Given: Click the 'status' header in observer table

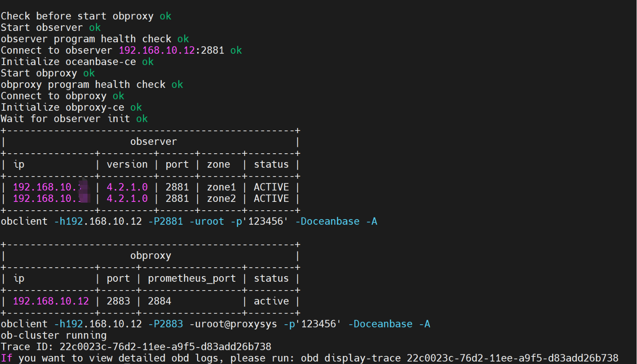Looking at the screenshot, I should pos(271,165).
